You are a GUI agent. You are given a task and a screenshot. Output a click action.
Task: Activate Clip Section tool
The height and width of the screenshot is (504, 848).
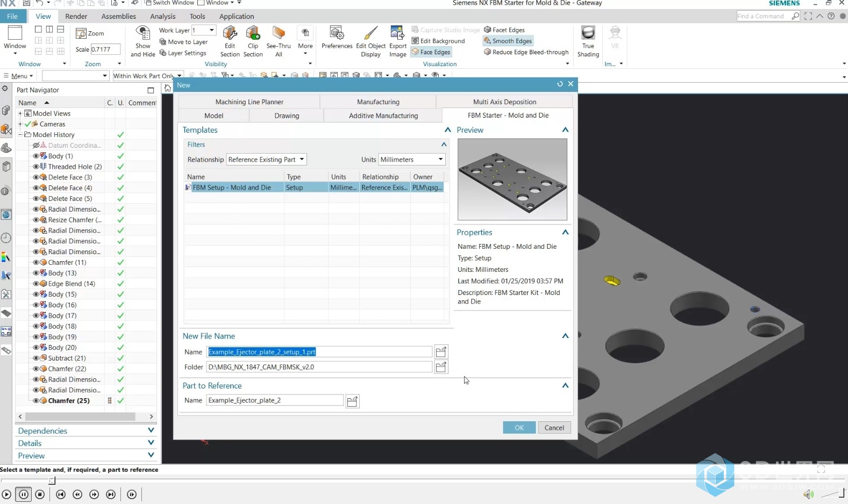pos(253,41)
